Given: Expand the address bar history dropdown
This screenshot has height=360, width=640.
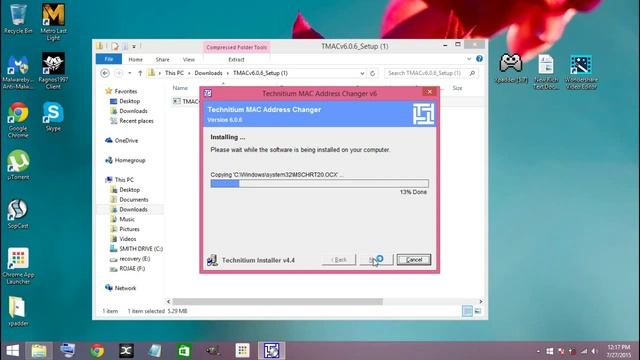Looking at the screenshot, I should pyautogui.click(x=362, y=73).
